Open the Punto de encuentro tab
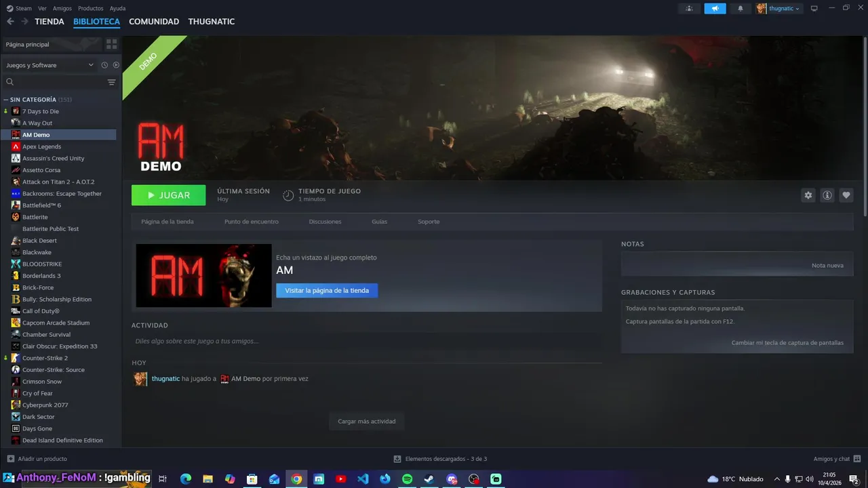 point(252,222)
